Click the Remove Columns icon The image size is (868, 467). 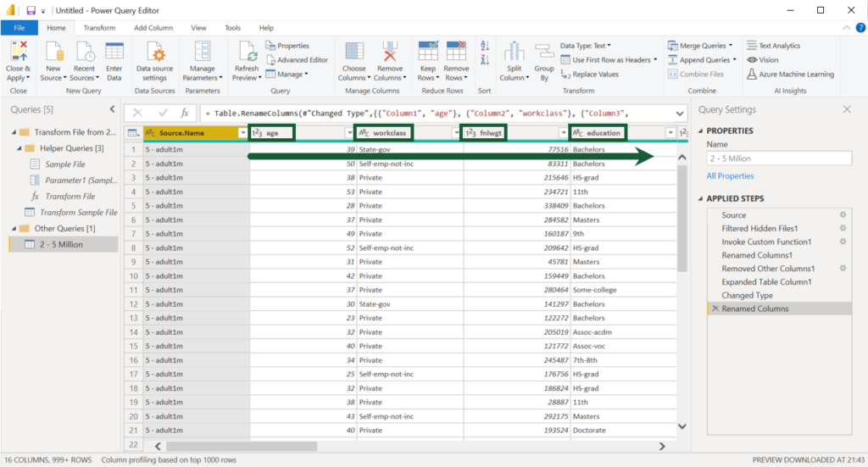(390, 52)
